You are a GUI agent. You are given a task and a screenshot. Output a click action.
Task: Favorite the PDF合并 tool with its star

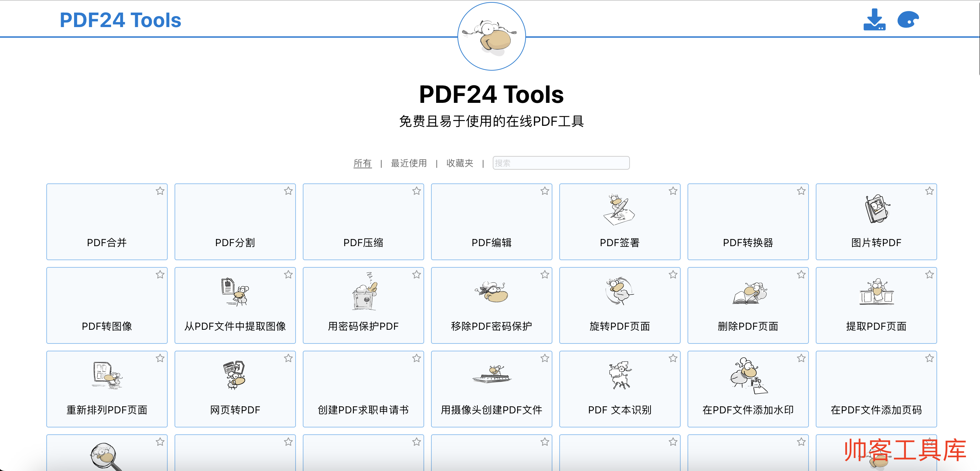[x=160, y=191]
